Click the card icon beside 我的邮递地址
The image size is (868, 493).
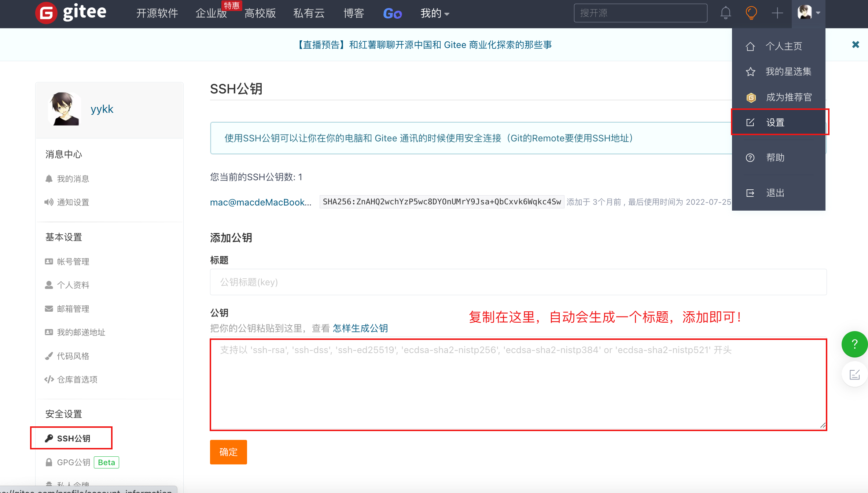click(49, 332)
